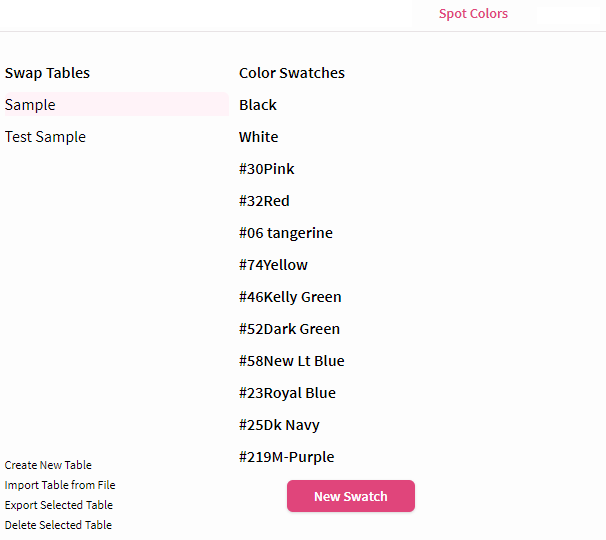Click the New Swatch button
The width and height of the screenshot is (606, 540).
[351, 496]
